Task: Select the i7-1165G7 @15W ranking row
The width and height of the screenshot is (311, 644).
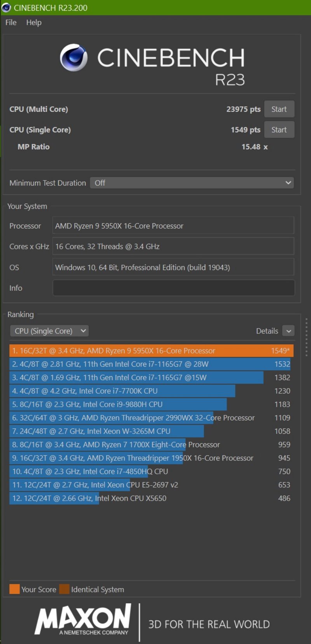Action: (151, 378)
